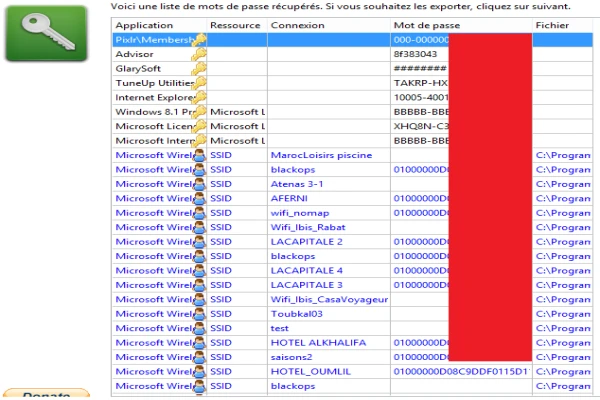Click the LACAPITALE 2 connection name
600x400 pixels.
pos(306,242)
